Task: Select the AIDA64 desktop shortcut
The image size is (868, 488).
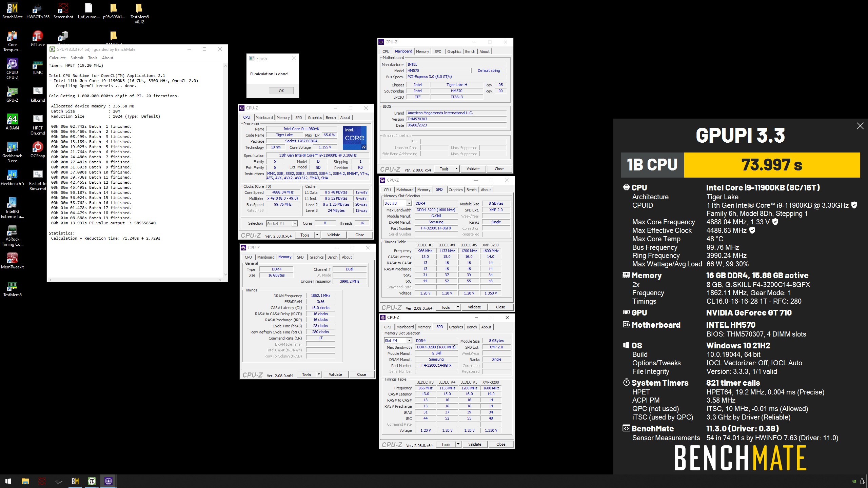Action: click(13, 122)
